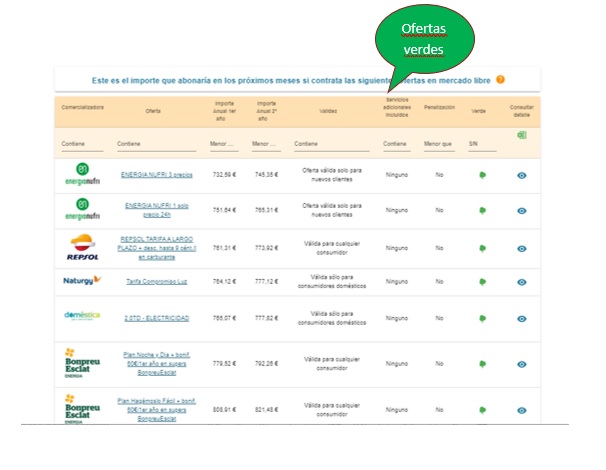The height and width of the screenshot is (470, 606).
Task: Click the Naturgy logo
Action: click(x=82, y=280)
